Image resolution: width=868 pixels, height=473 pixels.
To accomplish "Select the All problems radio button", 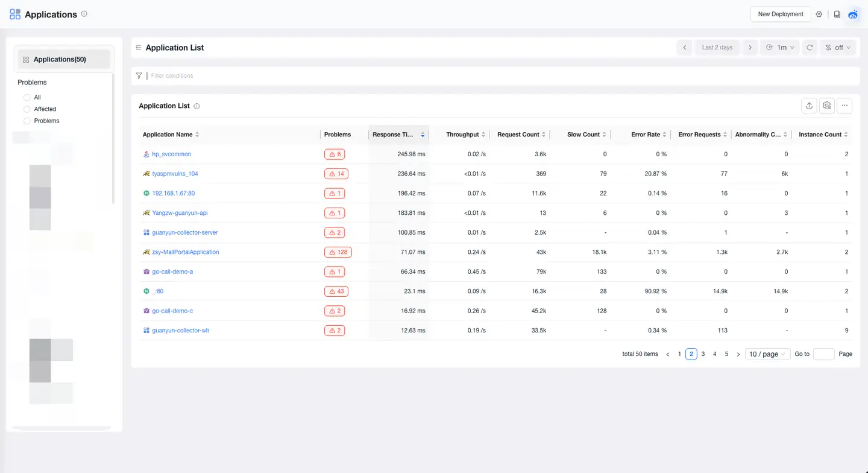I will click(x=27, y=97).
